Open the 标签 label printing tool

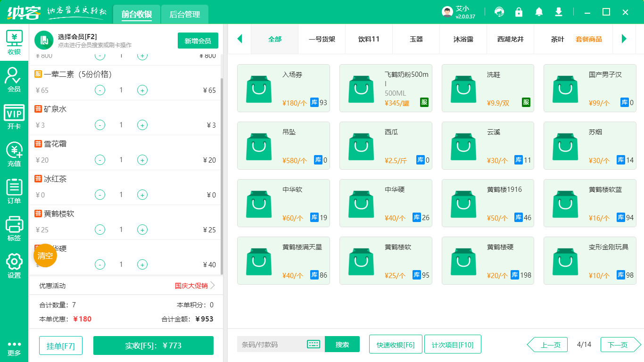(14, 225)
